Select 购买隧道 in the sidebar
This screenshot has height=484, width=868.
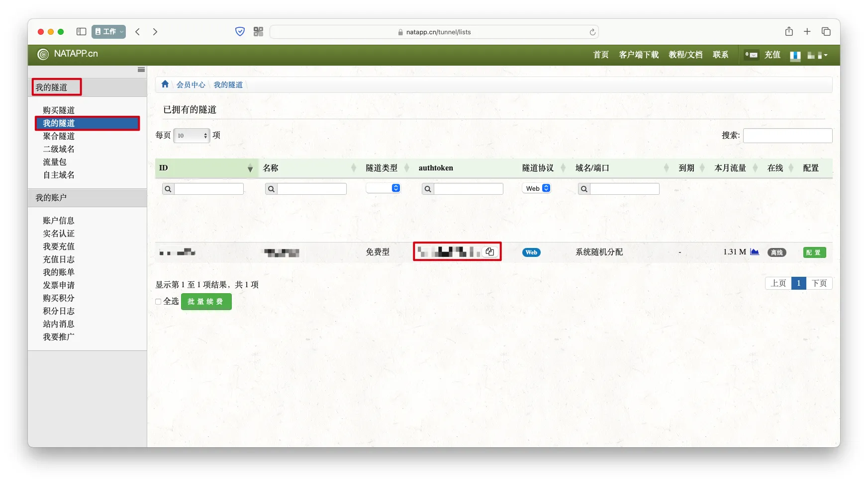coord(59,110)
